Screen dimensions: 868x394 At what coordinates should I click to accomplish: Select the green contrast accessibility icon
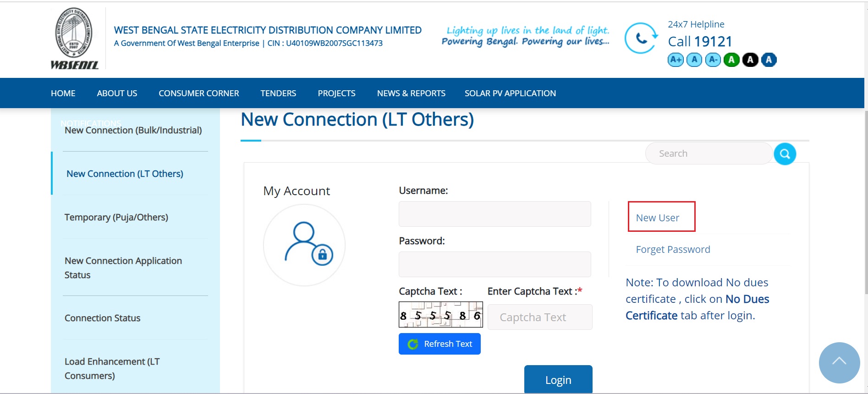click(x=731, y=60)
